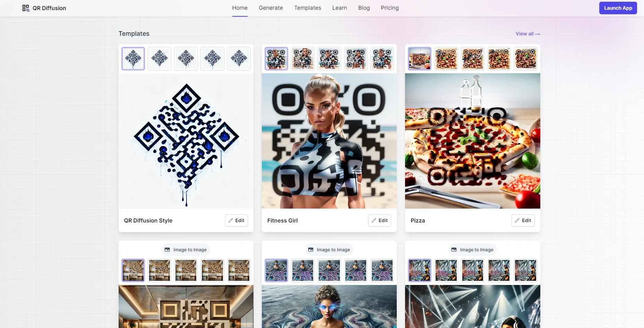Click the Pizza title
Image resolution: width=644 pixels, height=328 pixels.
[418, 220]
